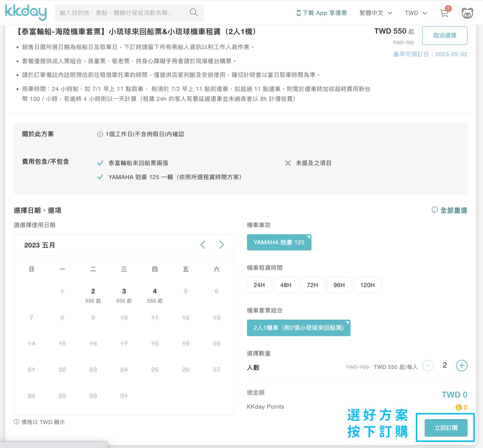This screenshot has width=483, height=448.
Task: Click the KKday logo
Action: click(x=26, y=12)
